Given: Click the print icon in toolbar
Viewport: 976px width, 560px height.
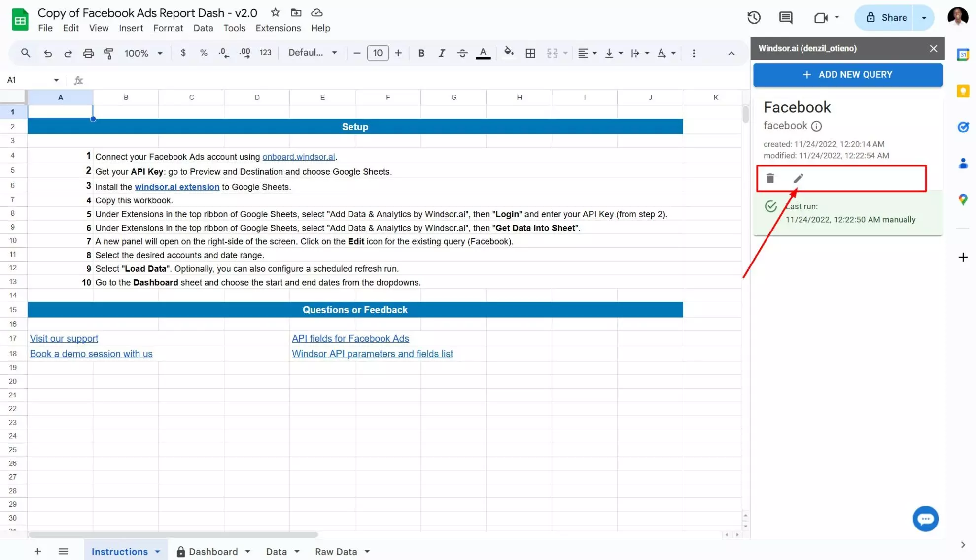Looking at the screenshot, I should pos(88,53).
